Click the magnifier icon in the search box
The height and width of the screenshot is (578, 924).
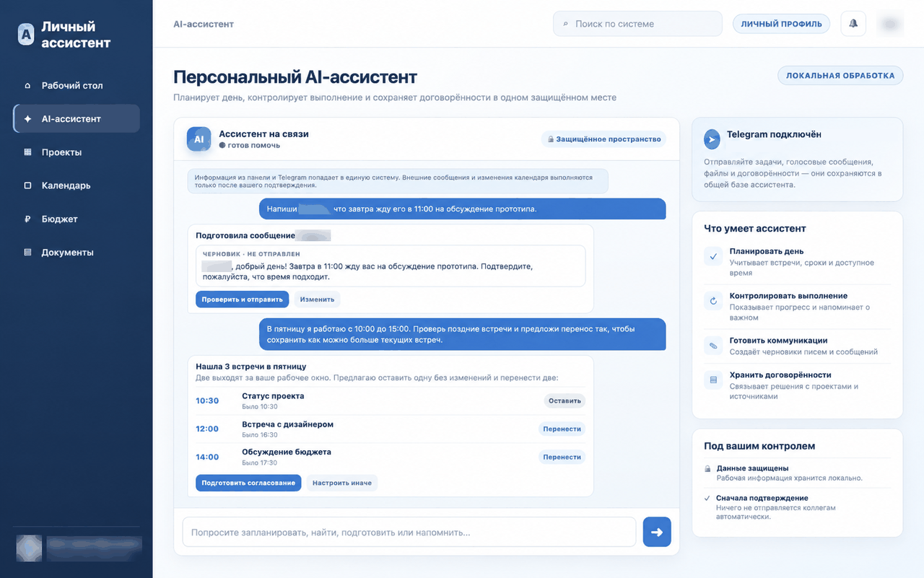(565, 24)
